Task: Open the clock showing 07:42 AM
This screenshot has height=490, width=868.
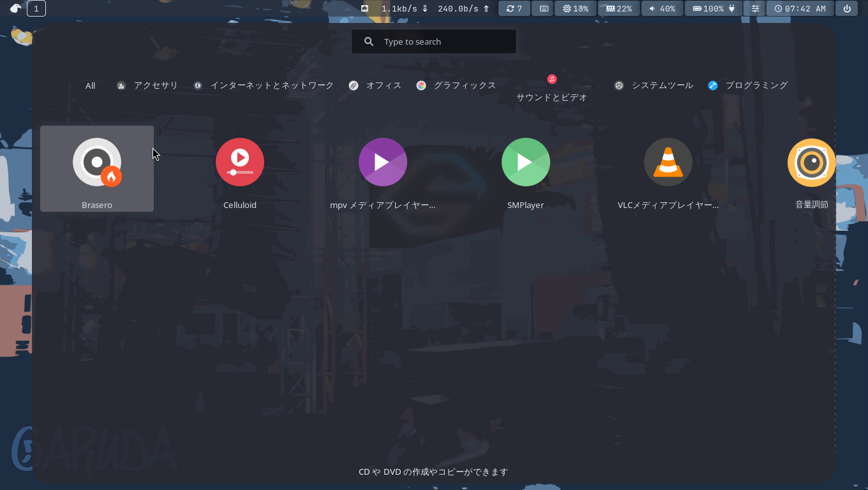Action: pos(800,8)
